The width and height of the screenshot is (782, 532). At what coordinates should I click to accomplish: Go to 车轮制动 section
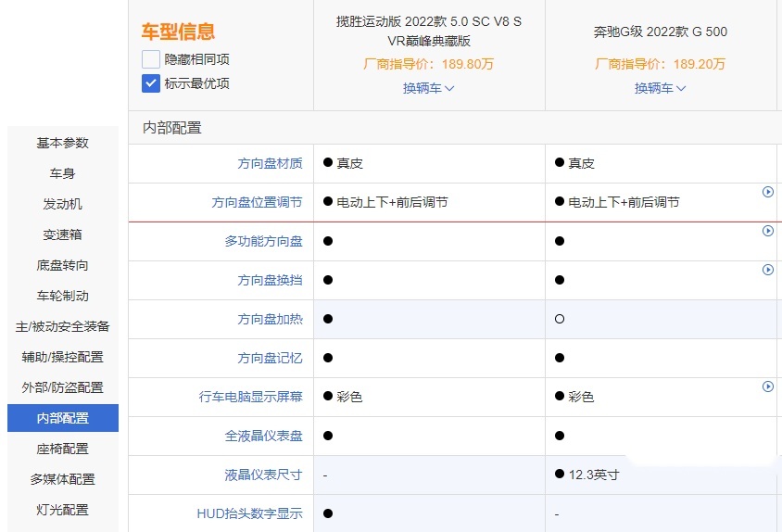coord(63,296)
